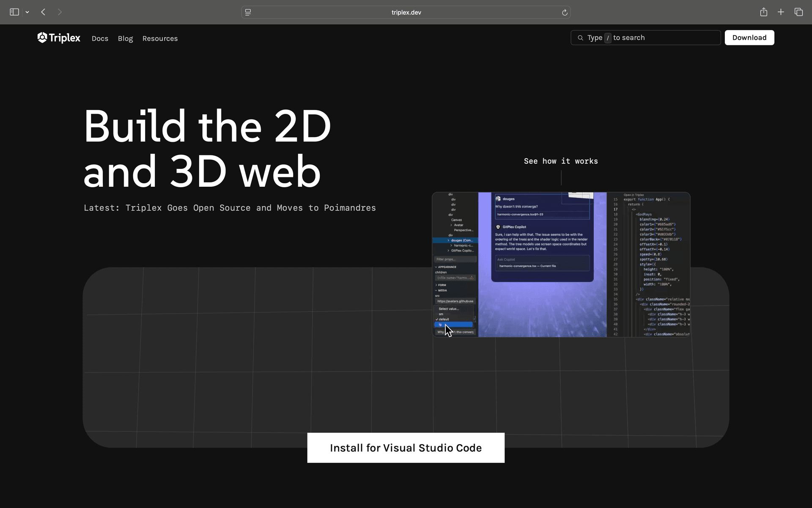Open the Docs nav item
The width and height of the screenshot is (812, 508).
pos(100,39)
